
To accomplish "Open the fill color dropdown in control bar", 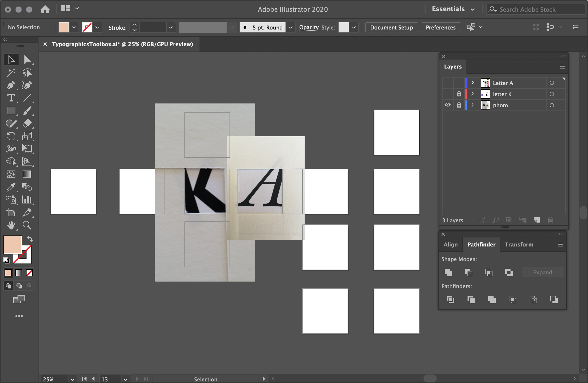I will point(74,27).
